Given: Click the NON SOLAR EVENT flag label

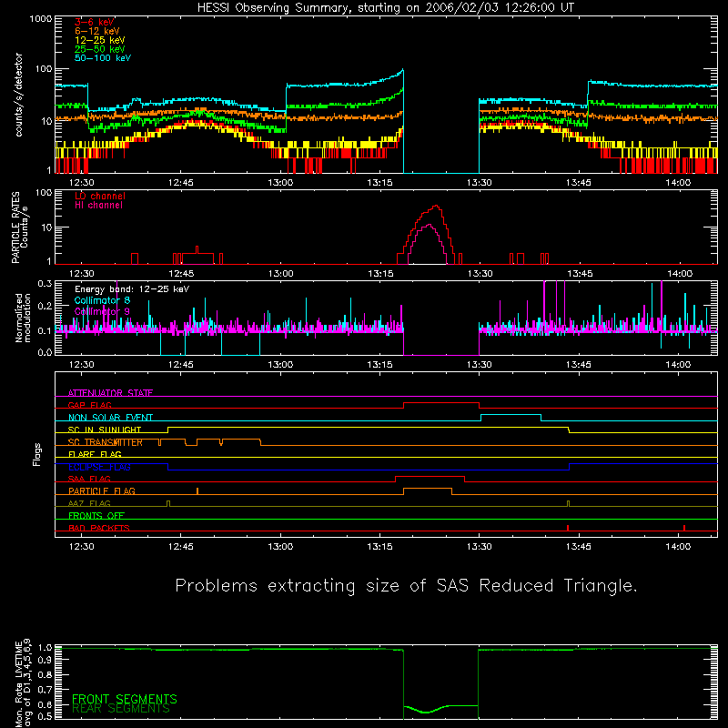Looking at the screenshot, I should point(110,418).
